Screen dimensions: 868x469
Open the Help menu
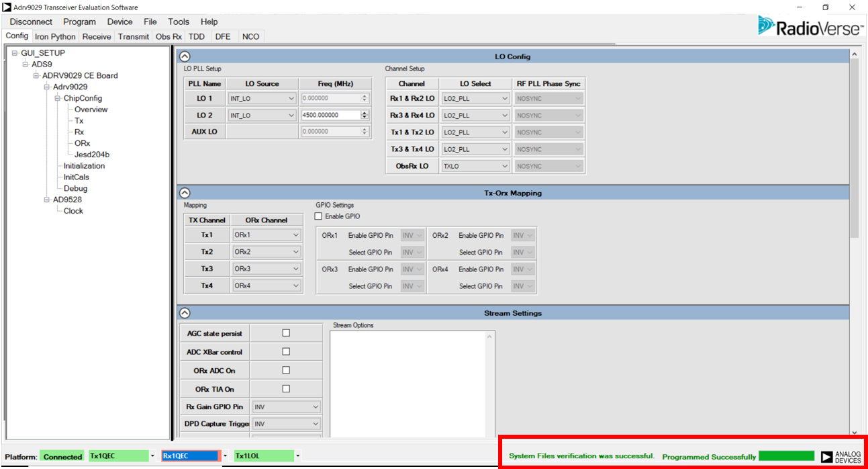click(209, 22)
